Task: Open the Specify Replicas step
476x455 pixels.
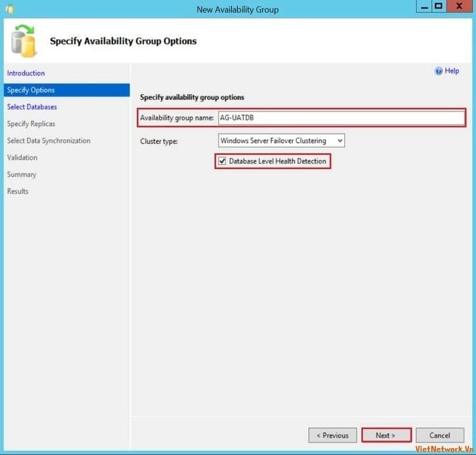Action: pyautogui.click(x=31, y=124)
